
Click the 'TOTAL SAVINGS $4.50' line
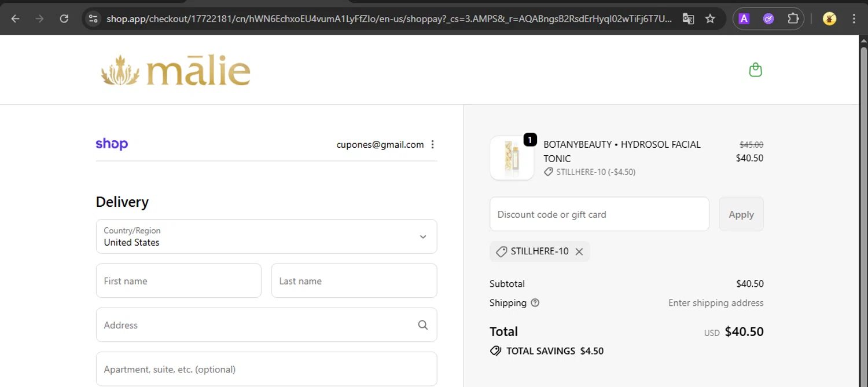(547, 351)
